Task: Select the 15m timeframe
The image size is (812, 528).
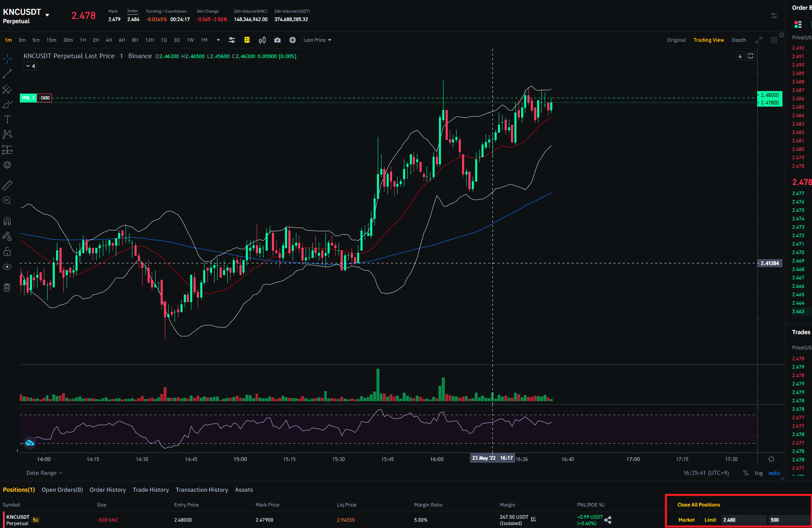Action: pos(51,40)
